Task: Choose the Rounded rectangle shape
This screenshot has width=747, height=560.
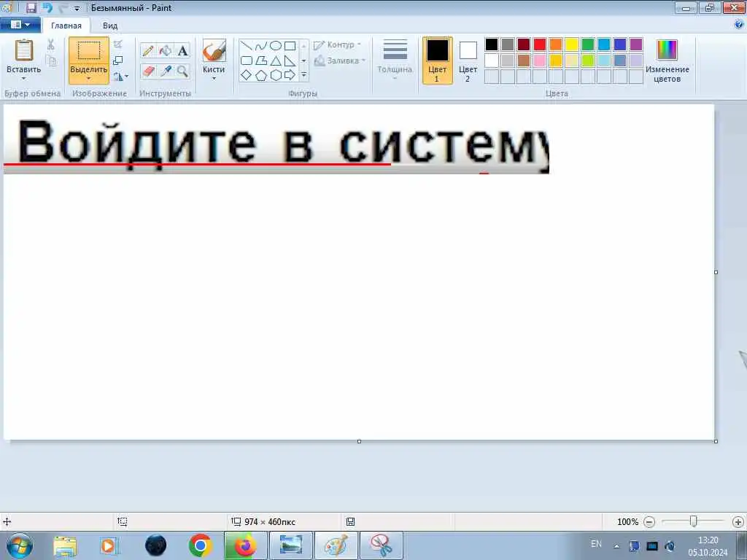Action: 247,61
